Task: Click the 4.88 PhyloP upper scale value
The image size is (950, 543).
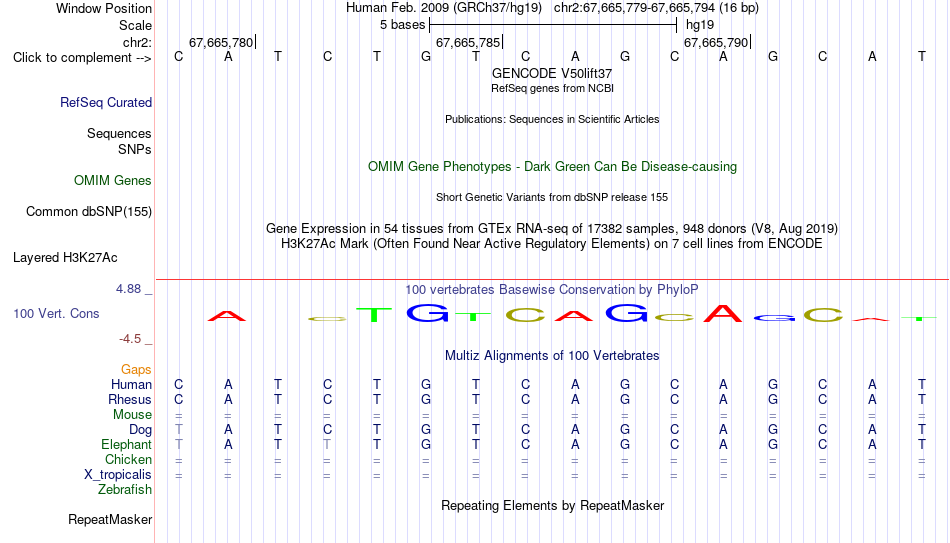Action: pos(128,289)
